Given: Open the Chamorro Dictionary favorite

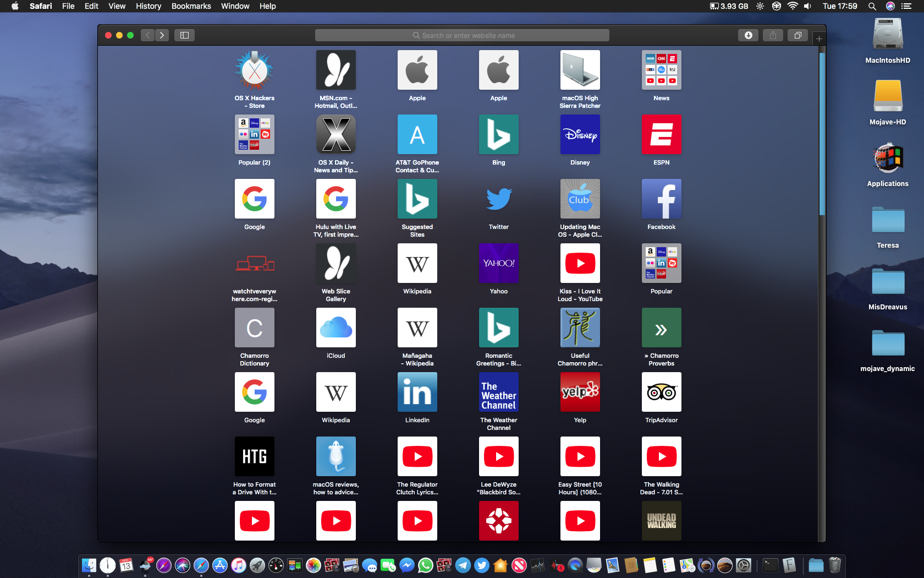Looking at the screenshot, I should tap(255, 328).
